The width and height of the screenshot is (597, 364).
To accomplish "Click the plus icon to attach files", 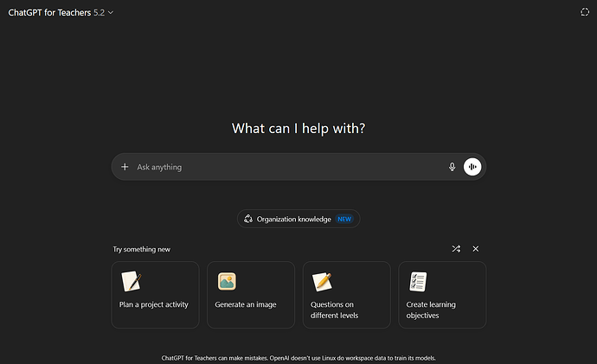I will [125, 167].
